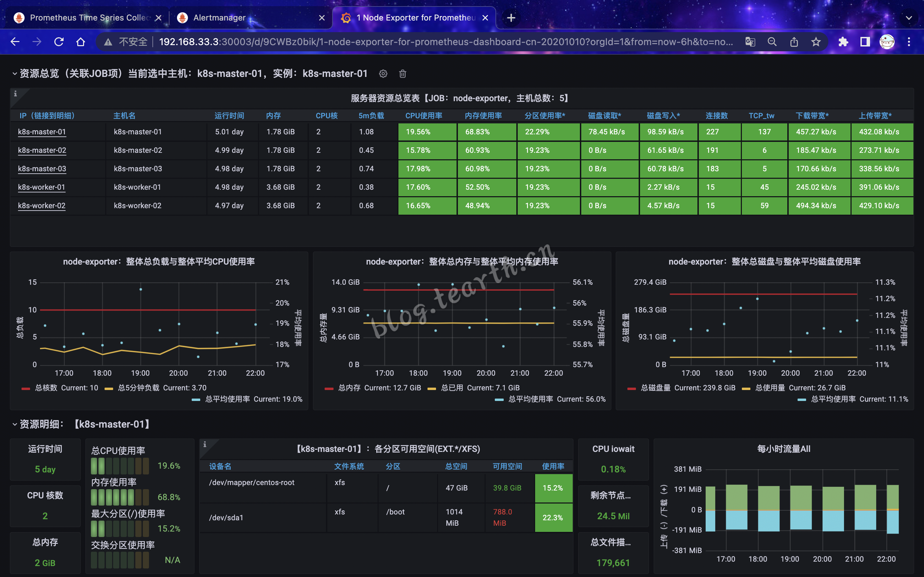Sort table by 连接数 column header

point(717,116)
